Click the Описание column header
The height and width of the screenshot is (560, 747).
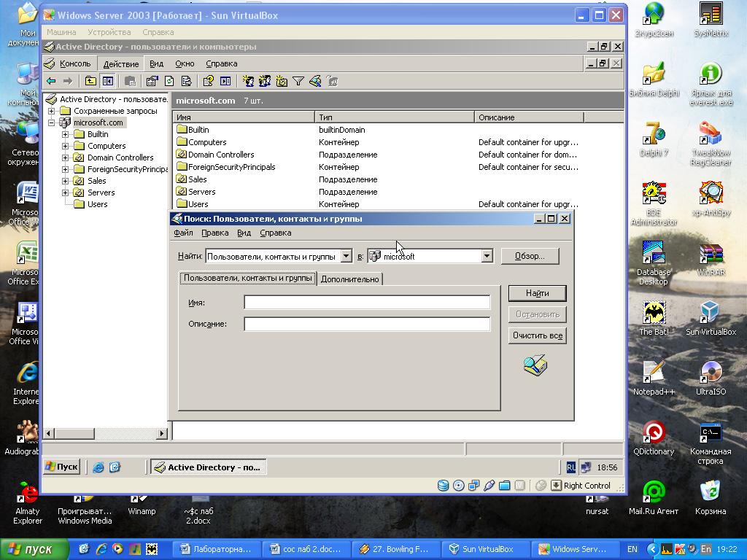click(x=529, y=117)
